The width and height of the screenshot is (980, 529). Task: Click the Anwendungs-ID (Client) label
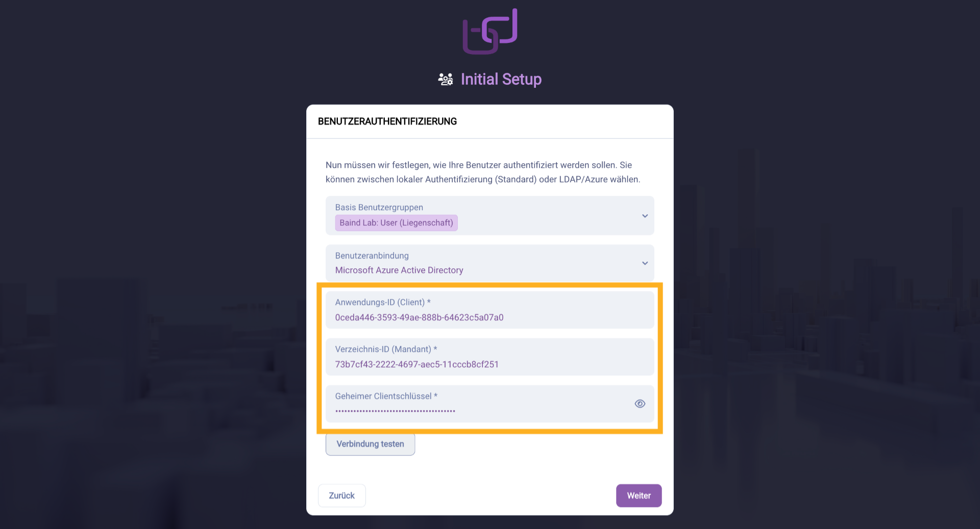(382, 303)
